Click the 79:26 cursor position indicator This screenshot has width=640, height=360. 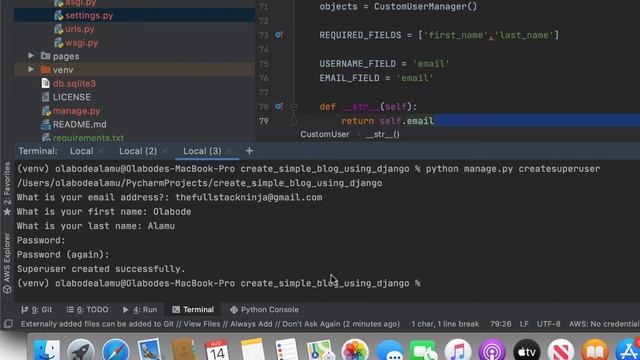[x=500, y=324]
